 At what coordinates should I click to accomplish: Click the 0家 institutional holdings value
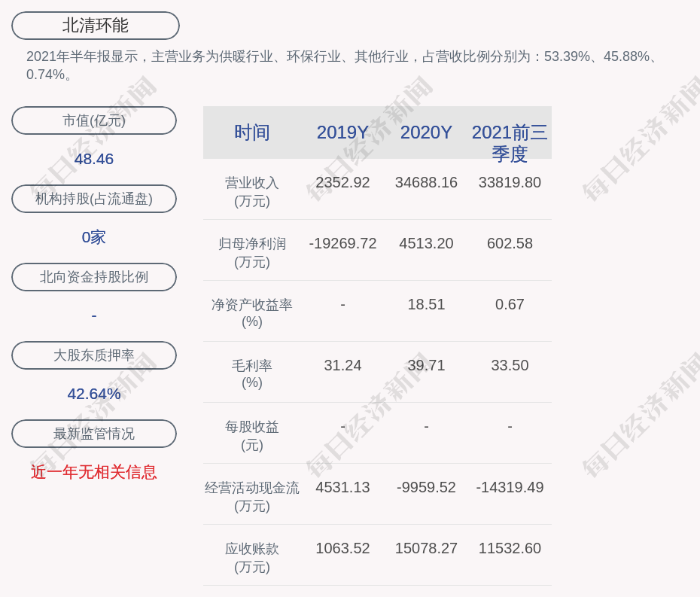94,237
